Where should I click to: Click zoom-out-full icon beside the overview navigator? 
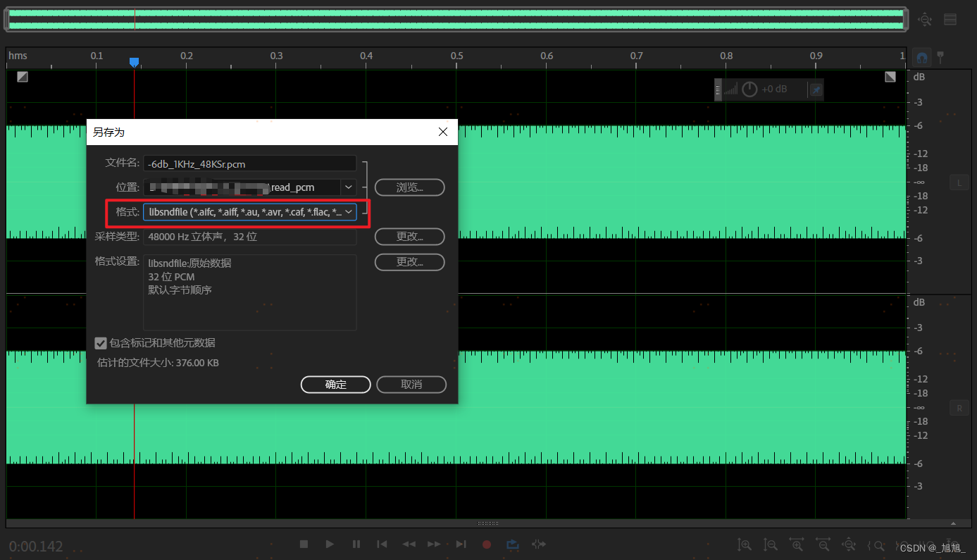pos(925,20)
